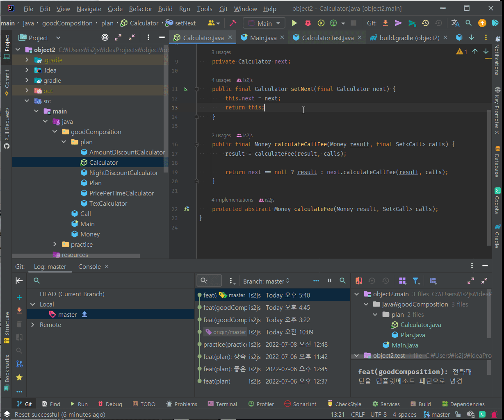Toggle the IntelliSort pause icon in Git log

329,281
